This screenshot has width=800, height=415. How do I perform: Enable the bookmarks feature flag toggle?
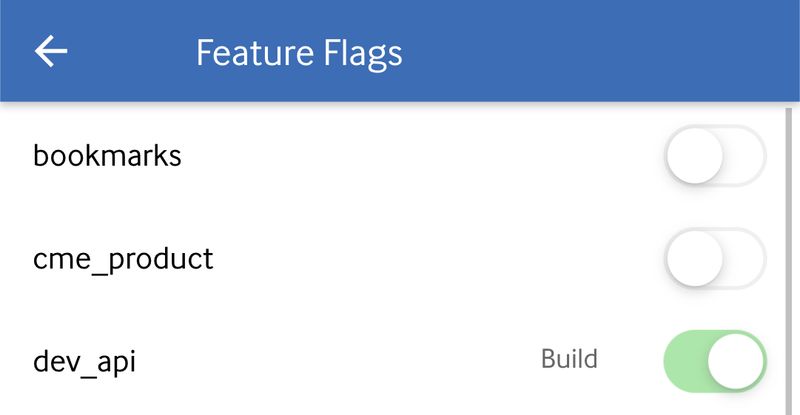[714, 157]
